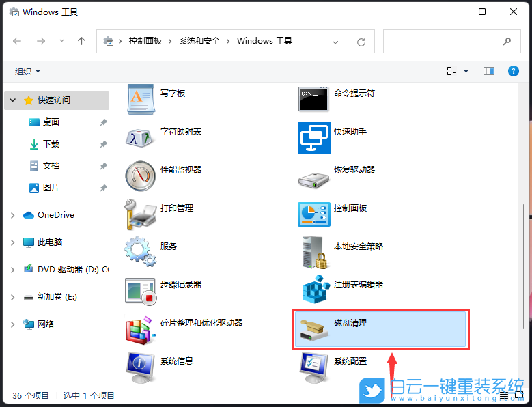Expand the 新加卷 (E:) node

(x=12, y=297)
